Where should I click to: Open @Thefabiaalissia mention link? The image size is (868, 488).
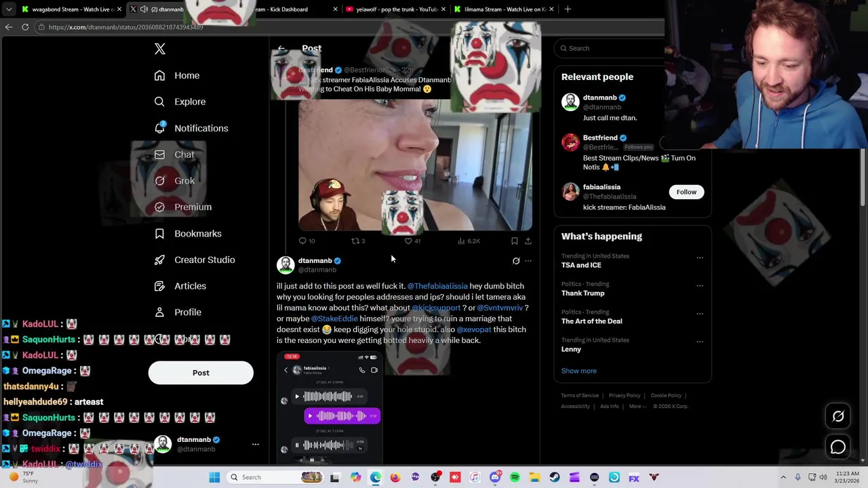point(437,286)
